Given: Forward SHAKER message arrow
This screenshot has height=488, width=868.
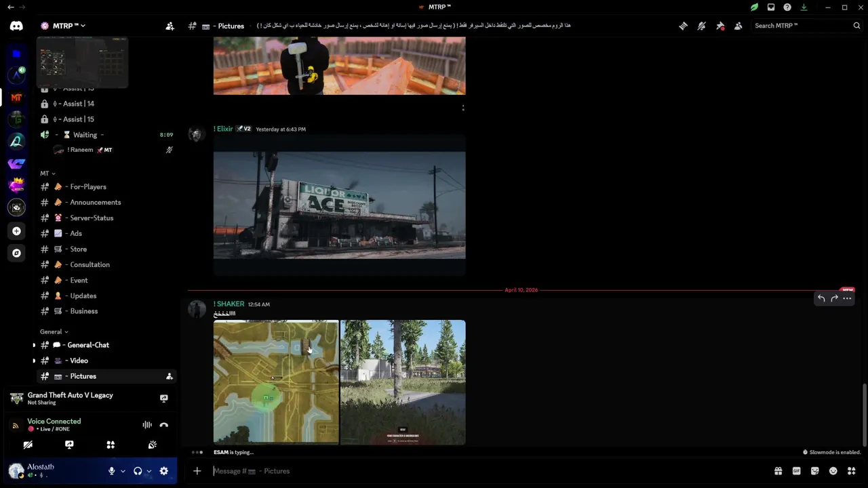Looking at the screenshot, I should 834,298.
